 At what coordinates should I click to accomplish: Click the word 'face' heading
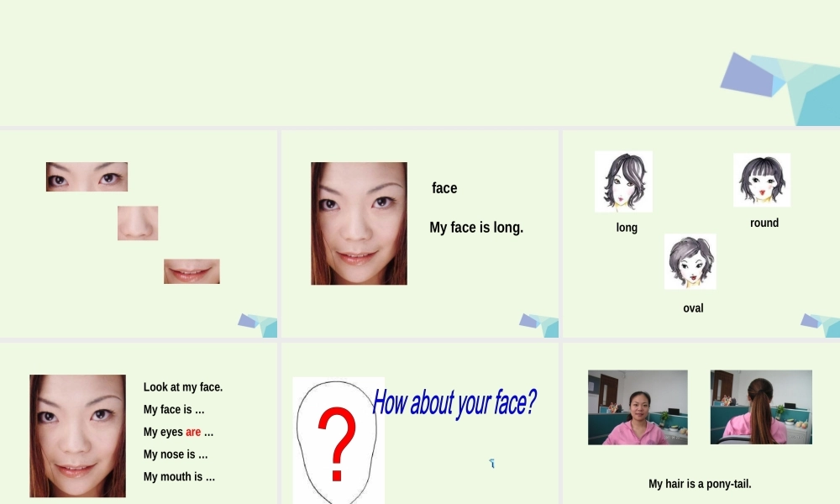pyautogui.click(x=444, y=188)
